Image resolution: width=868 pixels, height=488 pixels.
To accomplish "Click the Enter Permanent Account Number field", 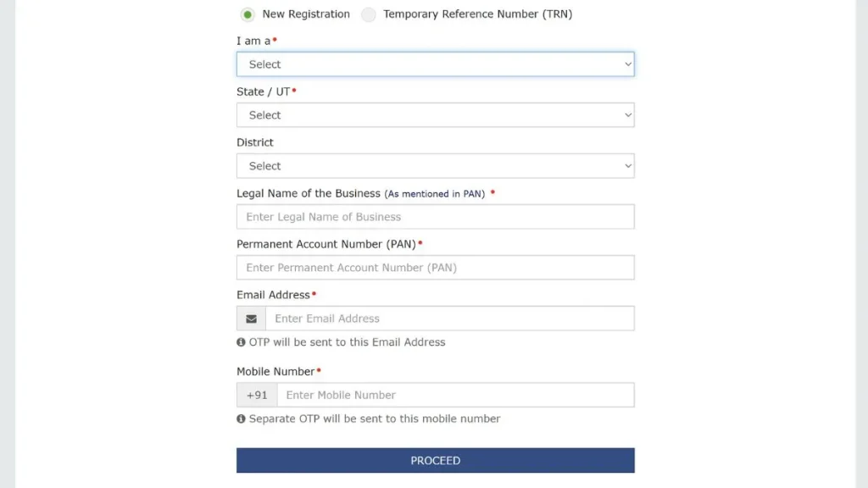I will click(x=435, y=267).
